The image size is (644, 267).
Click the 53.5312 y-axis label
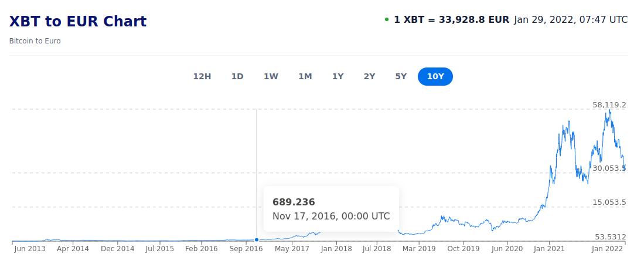tap(611, 236)
